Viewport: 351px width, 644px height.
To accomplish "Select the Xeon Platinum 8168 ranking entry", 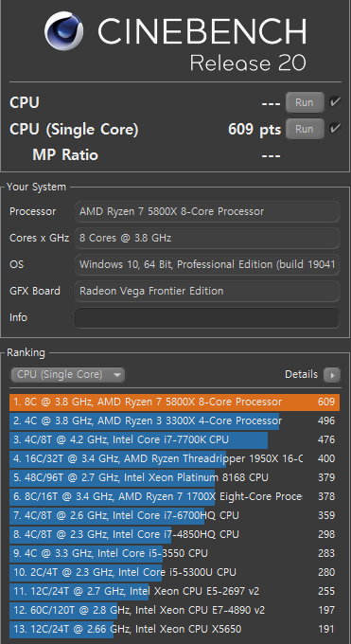I will pyautogui.click(x=174, y=477).
